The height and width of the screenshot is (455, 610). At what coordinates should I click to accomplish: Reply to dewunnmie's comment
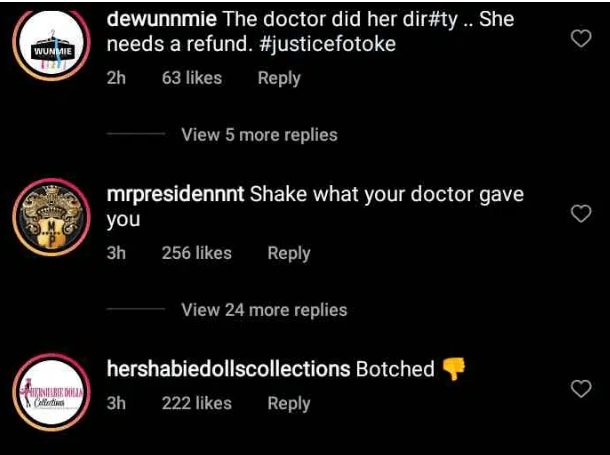click(x=279, y=78)
